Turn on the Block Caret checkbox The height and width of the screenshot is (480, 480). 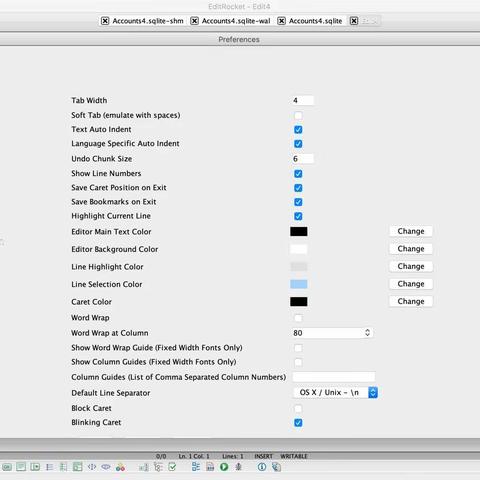tap(298, 409)
